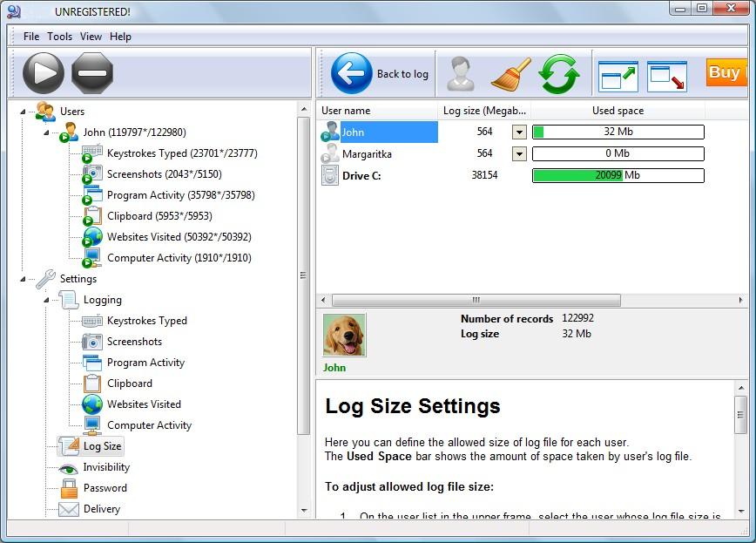Collapse the Settings tree node
Image resolution: width=756 pixels, height=543 pixels.
[x=23, y=279]
